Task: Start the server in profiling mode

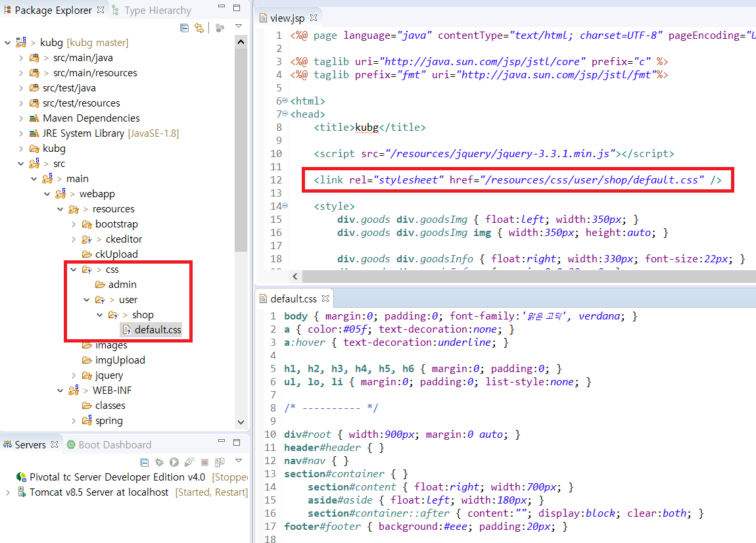Action: click(189, 462)
